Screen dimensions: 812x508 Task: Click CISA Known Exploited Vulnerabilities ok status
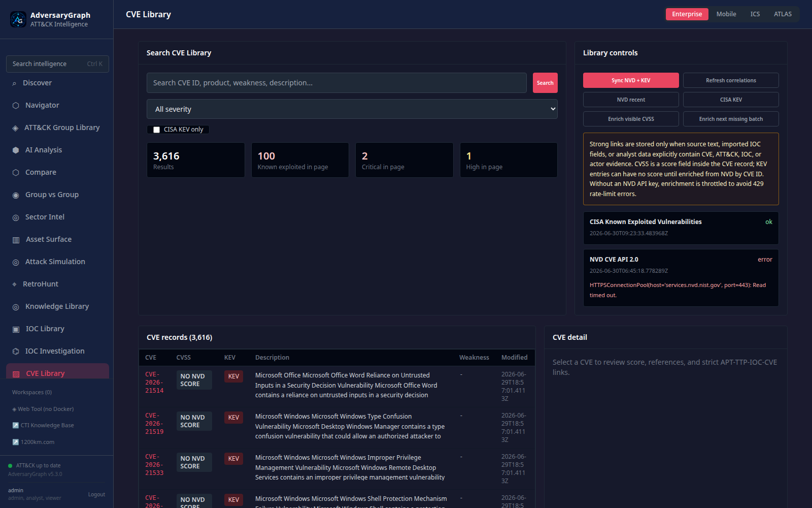point(769,222)
